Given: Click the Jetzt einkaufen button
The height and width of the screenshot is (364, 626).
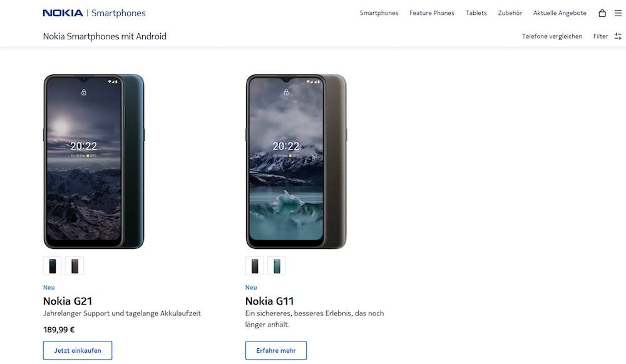Looking at the screenshot, I should click(x=78, y=350).
